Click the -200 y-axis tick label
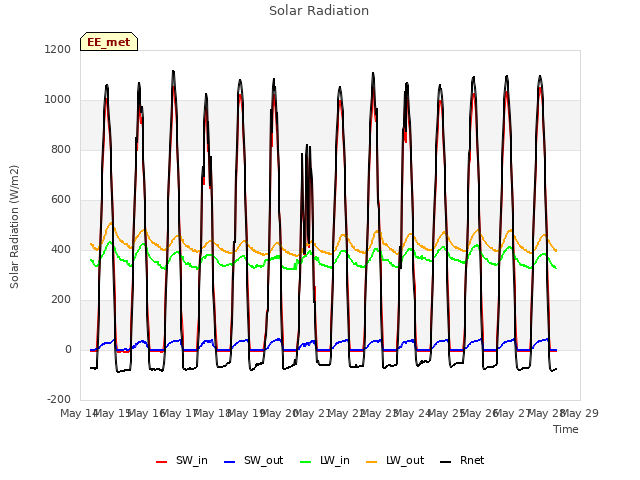This screenshot has height=480, width=640. [59, 399]
